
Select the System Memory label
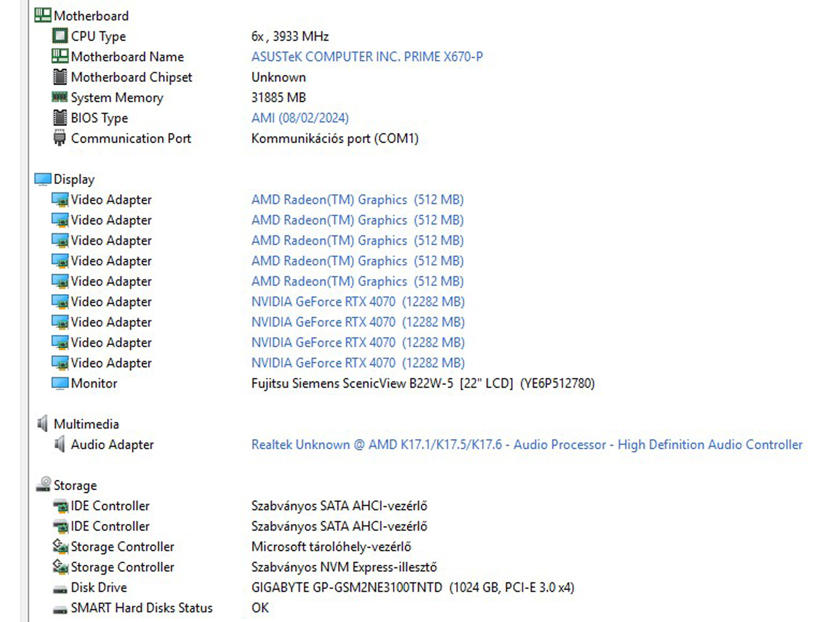(117, 98)
